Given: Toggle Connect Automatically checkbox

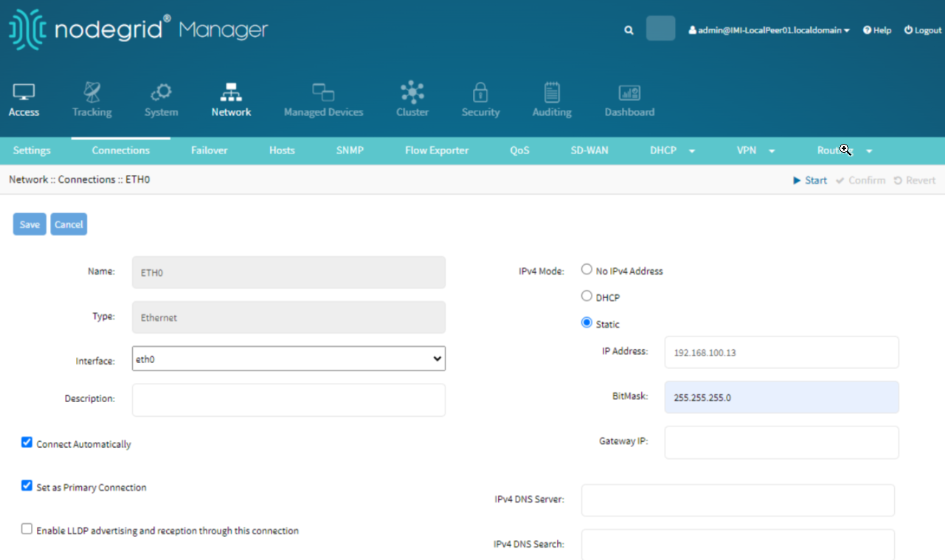Looking at the screenshot, I should coord(27,443).
